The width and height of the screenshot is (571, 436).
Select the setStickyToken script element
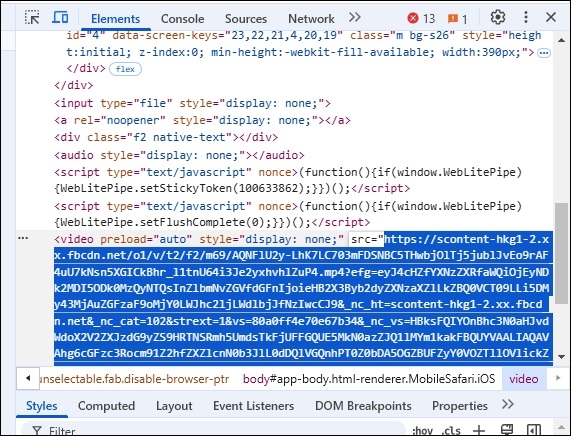point(288,180)
